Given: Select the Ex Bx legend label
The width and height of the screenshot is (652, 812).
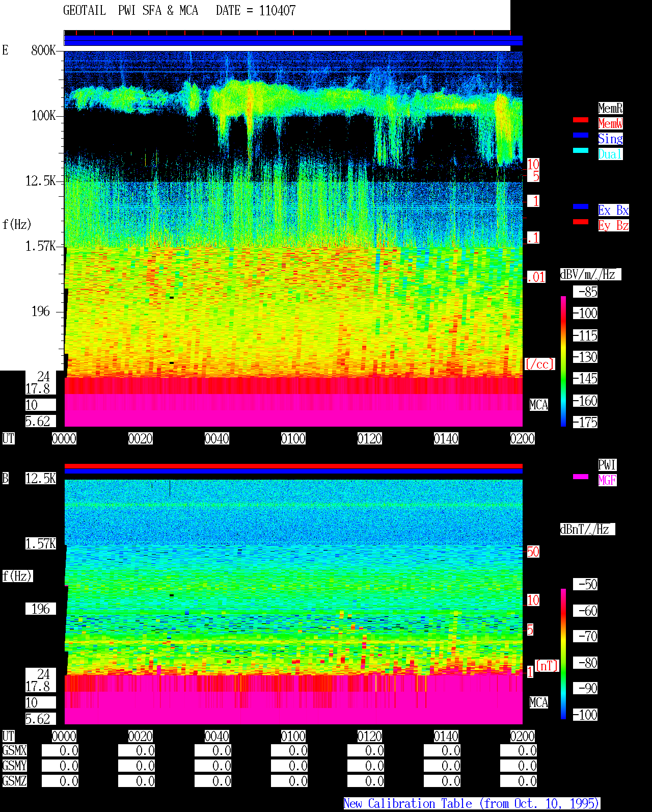Looking at the screenshot, I should (x=613, y=210).
